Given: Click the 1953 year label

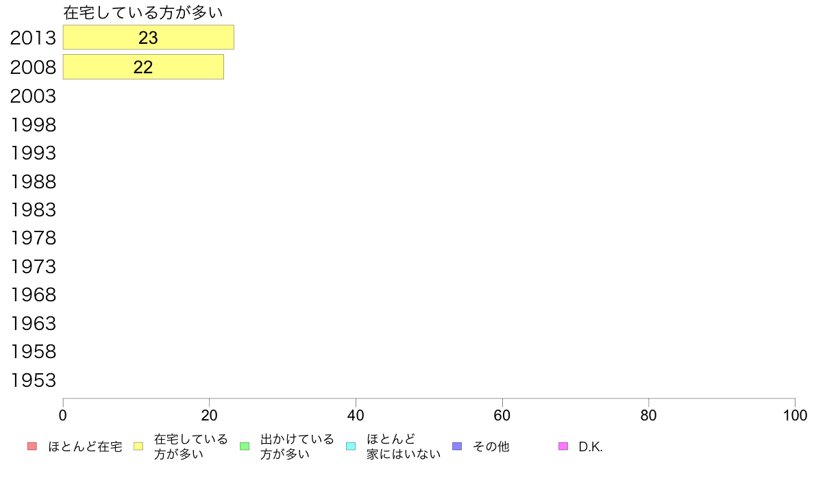Looking at the screenshot, I should pyautogui.click(x=33, y=381).
